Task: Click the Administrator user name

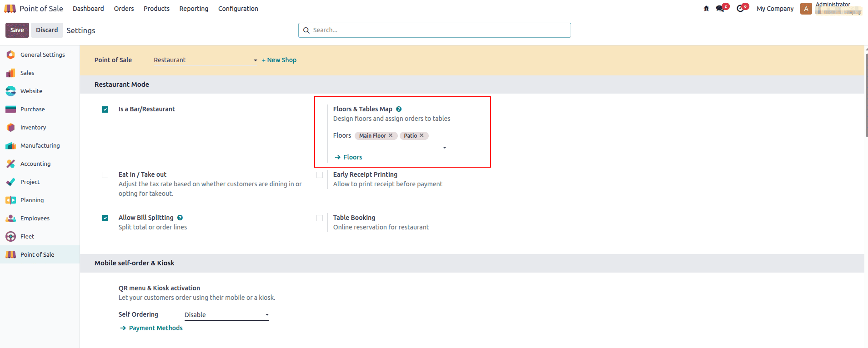Action: click(833, 5)
